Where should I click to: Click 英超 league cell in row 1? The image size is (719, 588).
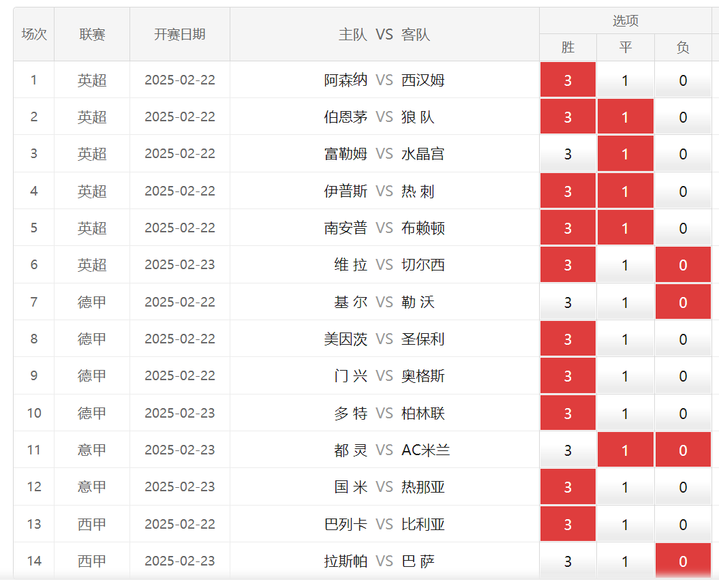click(x=92, y=80)
